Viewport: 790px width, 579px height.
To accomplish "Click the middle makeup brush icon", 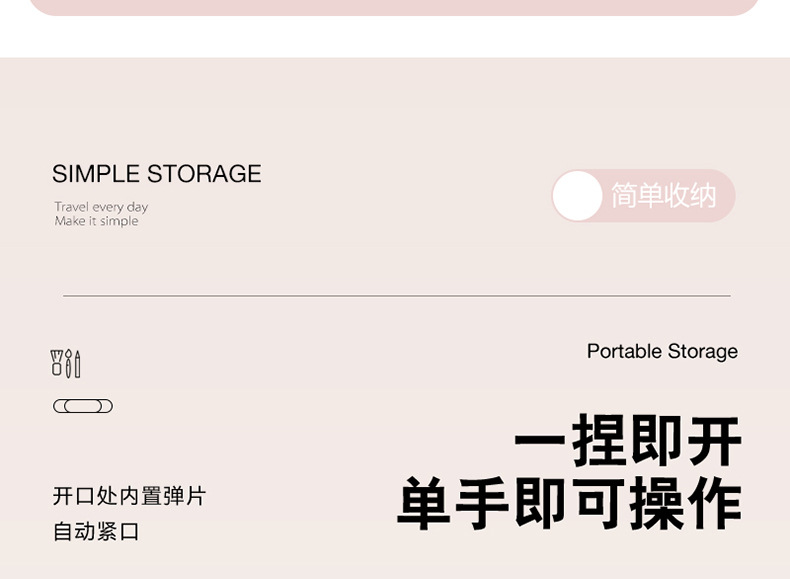I will (68, 364).
